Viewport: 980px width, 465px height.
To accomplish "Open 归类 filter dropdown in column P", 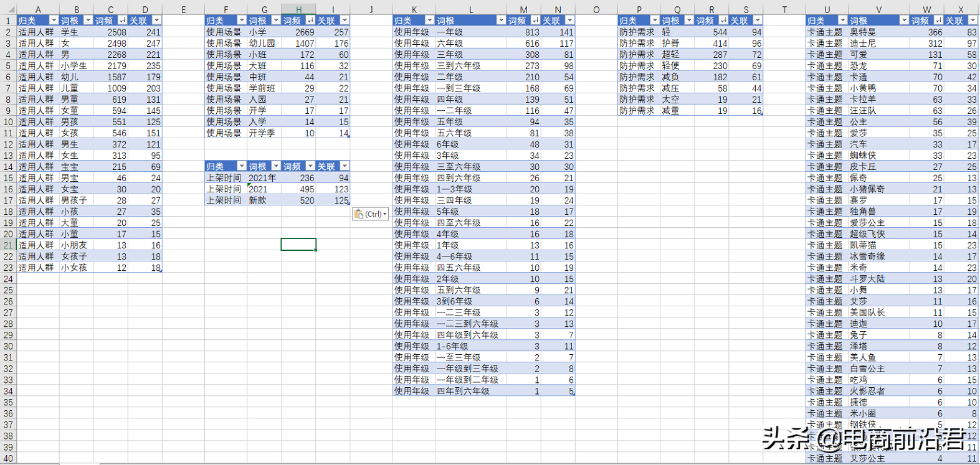I will (x=655, y=21).
